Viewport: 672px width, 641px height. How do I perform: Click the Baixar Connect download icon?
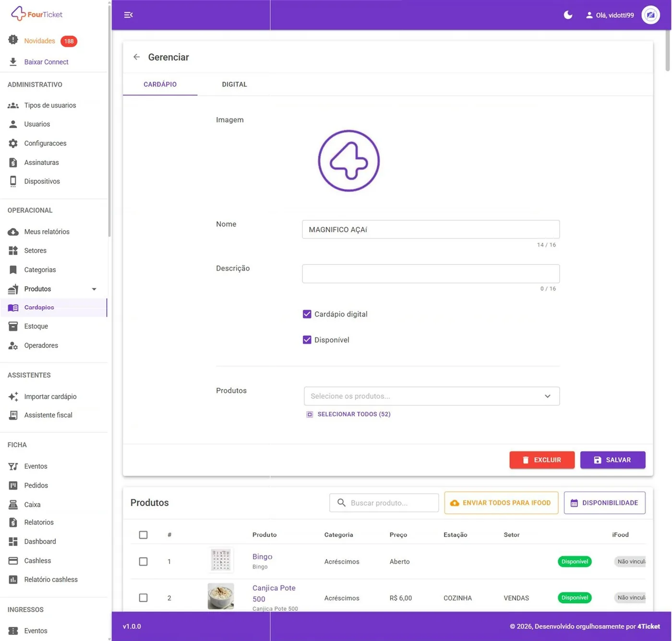tap(13, 62)
